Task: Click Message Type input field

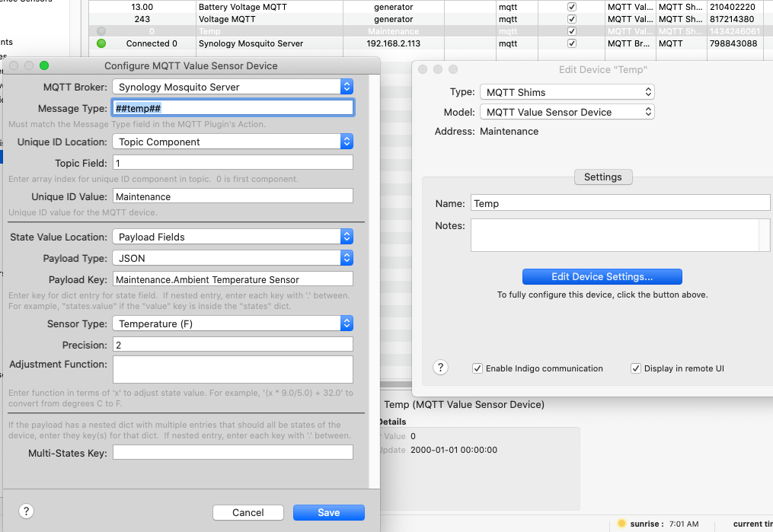Action: tap(233, 108)
